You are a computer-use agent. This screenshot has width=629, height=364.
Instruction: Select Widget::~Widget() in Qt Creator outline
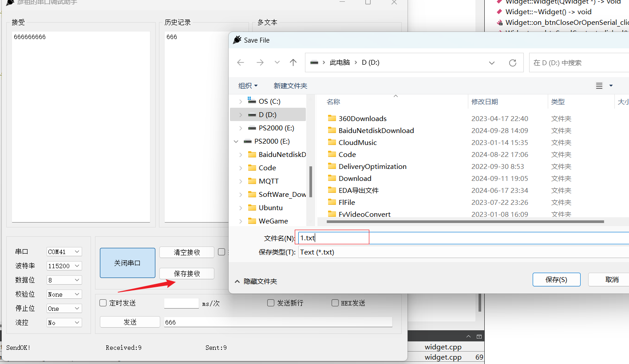548,12
